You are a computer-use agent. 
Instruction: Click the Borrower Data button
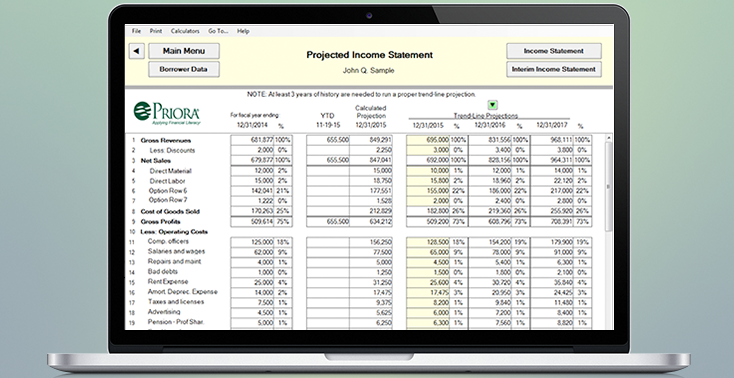[184, 69]
